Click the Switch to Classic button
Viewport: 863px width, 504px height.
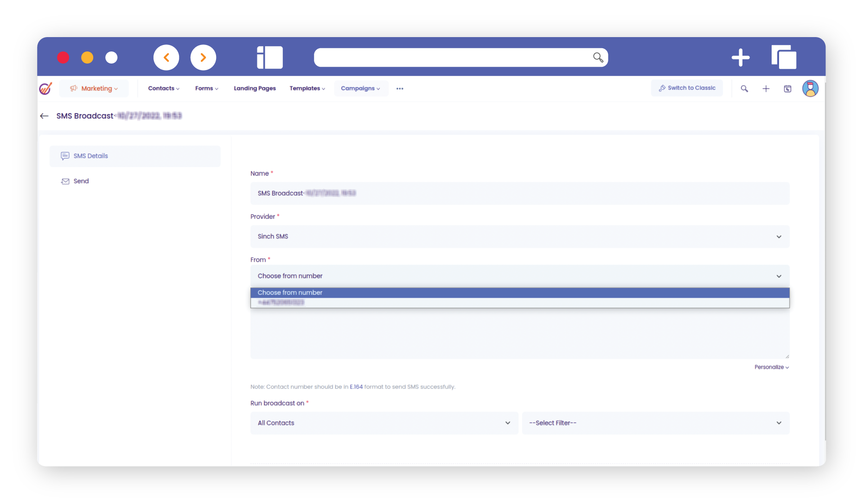click(x=687, y=88)
